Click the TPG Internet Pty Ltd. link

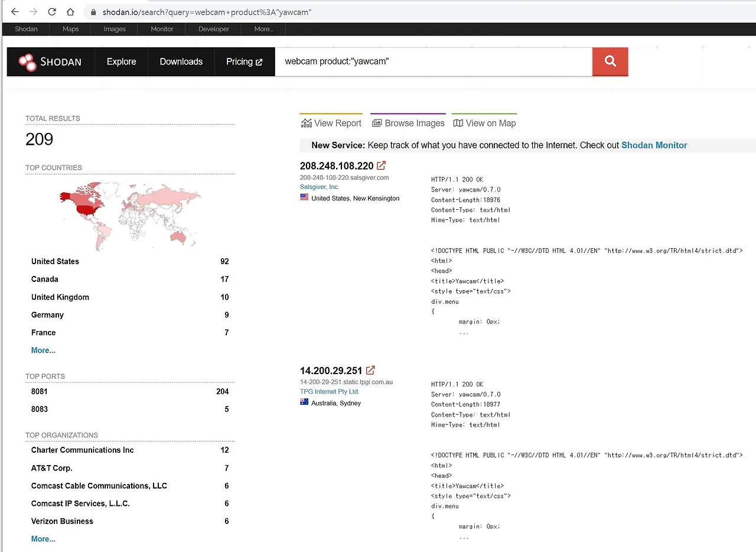(330, 391)
